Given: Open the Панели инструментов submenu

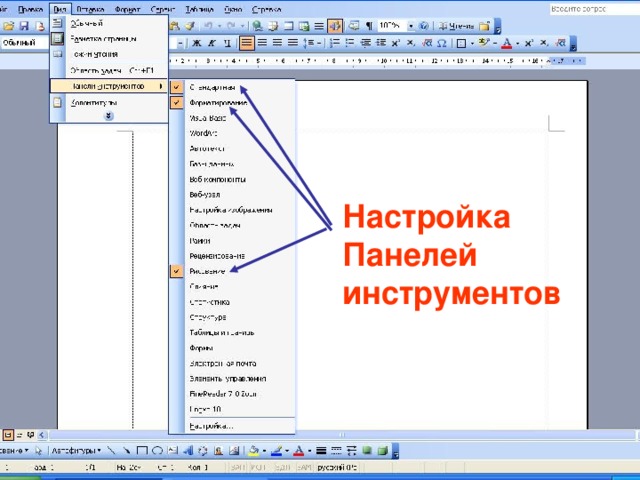Looking at the screenshot, I should [x=109, y=86].
